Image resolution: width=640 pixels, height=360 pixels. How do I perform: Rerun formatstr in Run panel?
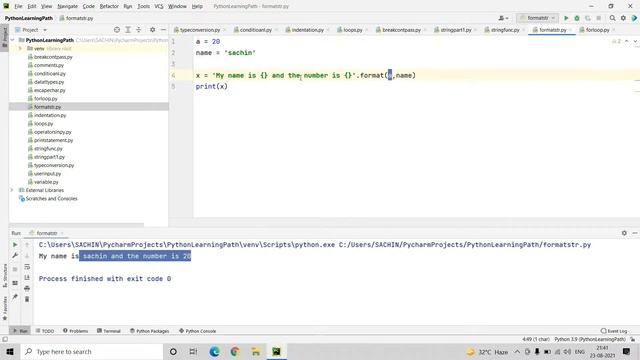coord(15,244)
